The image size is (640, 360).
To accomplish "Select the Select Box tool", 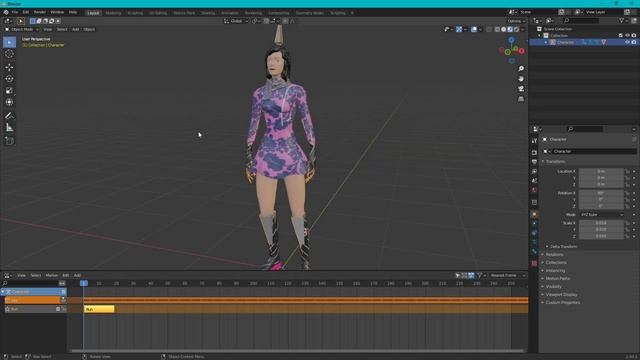I will pos(9,42).
